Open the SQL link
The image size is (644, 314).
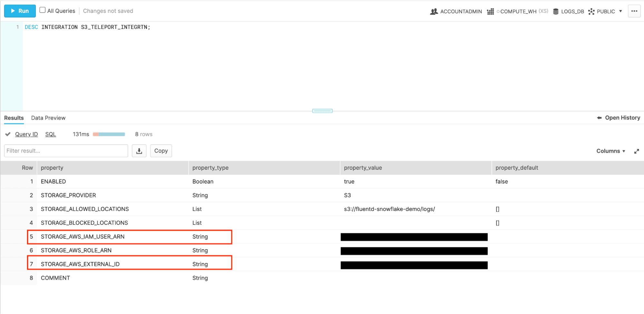(51, 134)
